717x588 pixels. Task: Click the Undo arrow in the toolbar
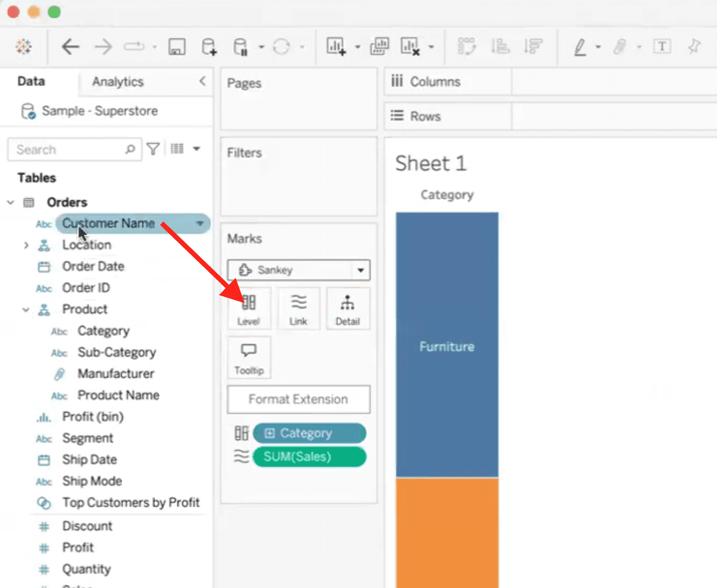click(x=71, y=47)
